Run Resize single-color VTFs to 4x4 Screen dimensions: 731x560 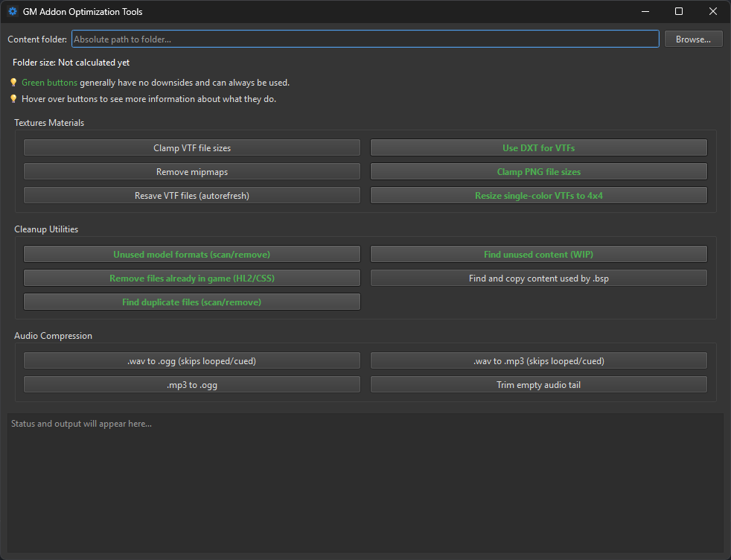point(538,195)
